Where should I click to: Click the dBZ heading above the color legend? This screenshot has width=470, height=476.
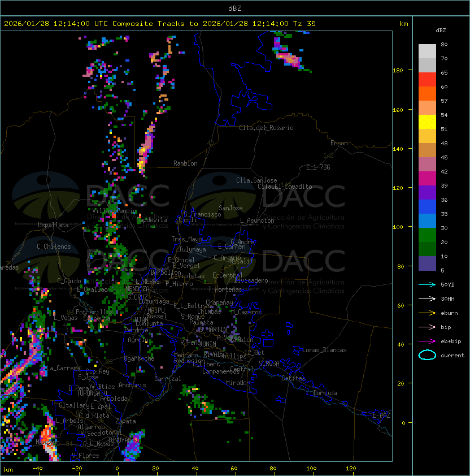pos(441,31)
